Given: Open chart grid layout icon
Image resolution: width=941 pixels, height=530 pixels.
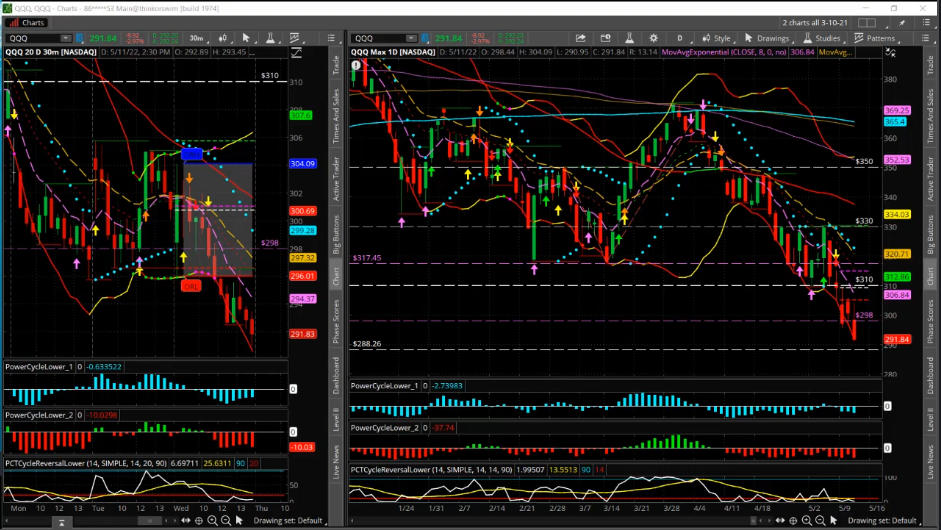Looking at the screenshot, I should (x=867, y=23).
